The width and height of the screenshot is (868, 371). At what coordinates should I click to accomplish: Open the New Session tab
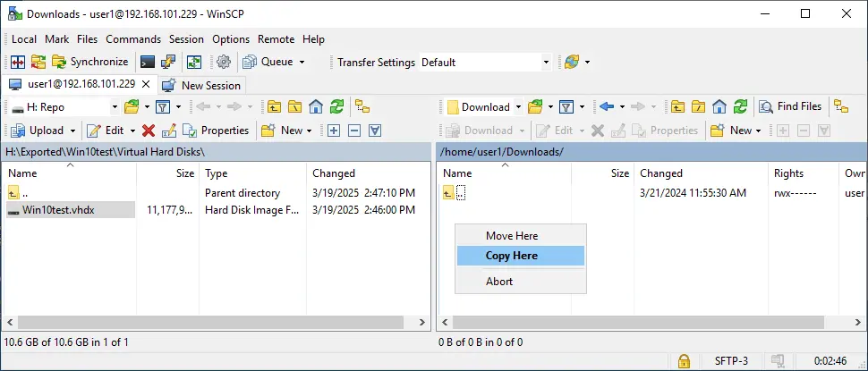point(202,85)
